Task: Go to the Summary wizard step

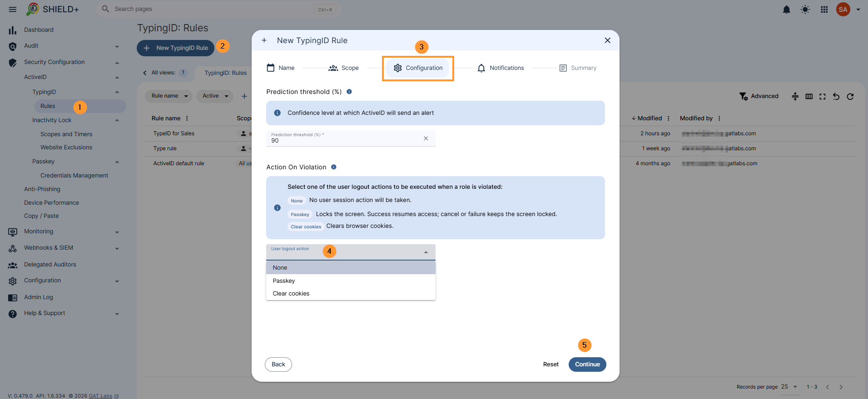Action: (x=578, y=68)
